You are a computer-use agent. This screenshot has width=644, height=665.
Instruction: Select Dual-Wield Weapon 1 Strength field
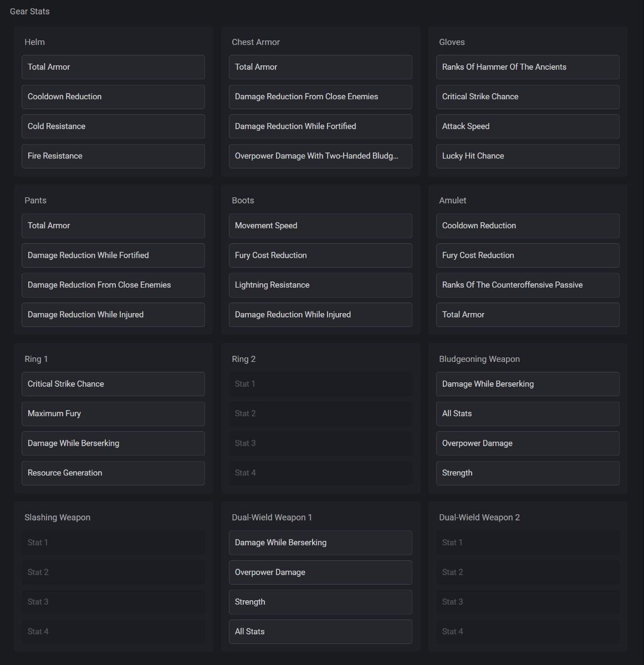coord(320,602)
